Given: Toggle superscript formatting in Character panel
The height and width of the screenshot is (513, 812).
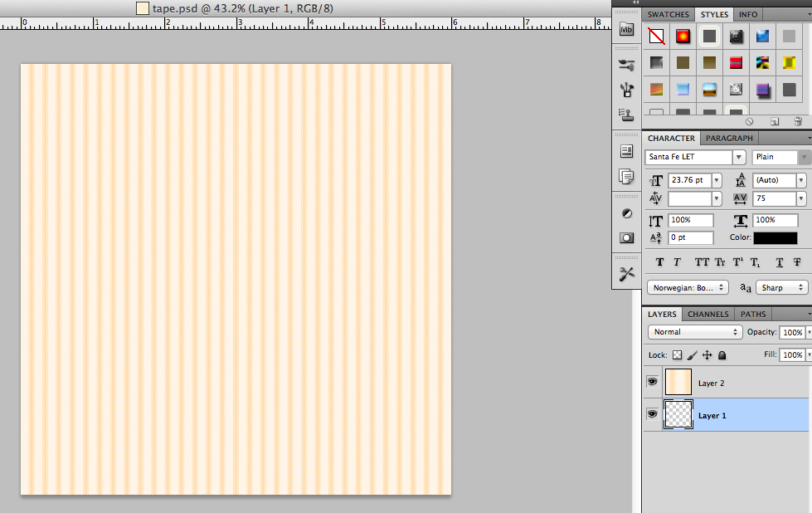Looking at the screenshot, I should click(737, 261).
